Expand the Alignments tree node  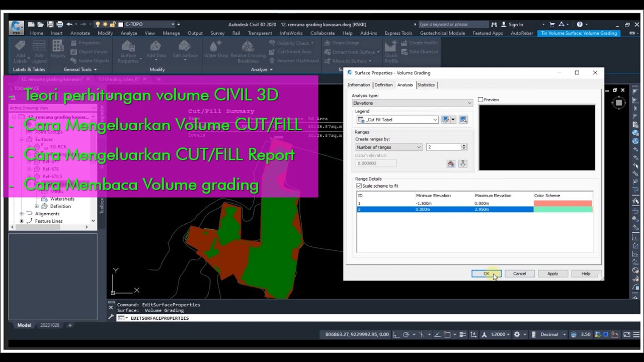[x=22, y=214]
